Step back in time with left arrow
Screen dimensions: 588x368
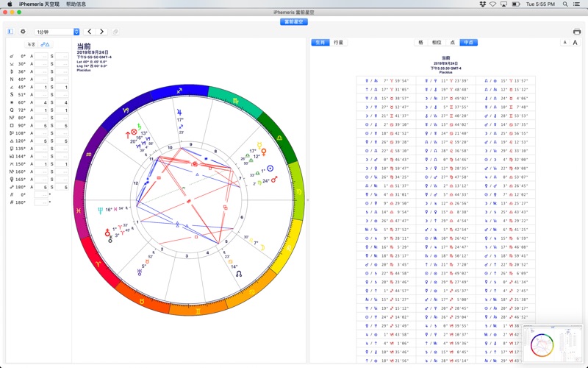point(90,32)
